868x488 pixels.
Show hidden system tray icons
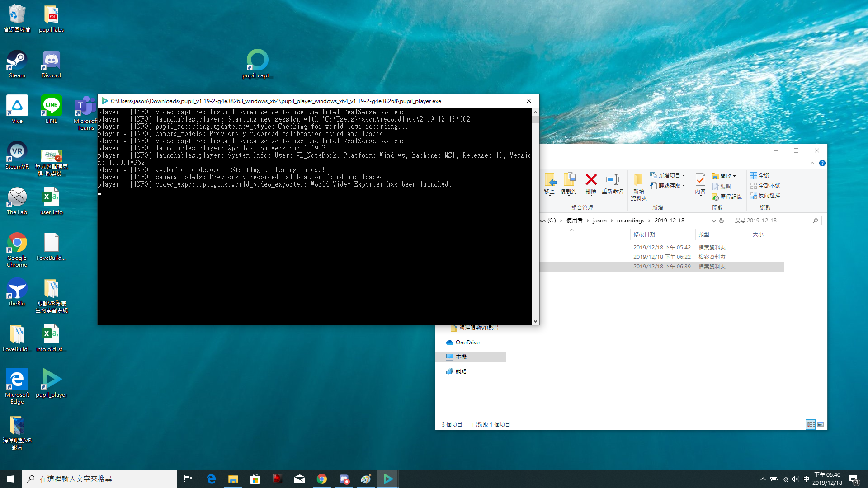click(x=763, y=479)
